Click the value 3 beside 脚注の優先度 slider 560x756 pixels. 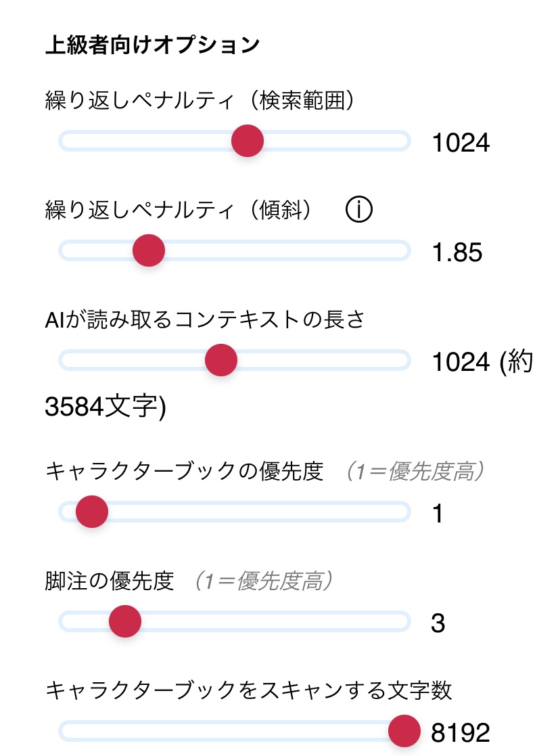[438, 623]
